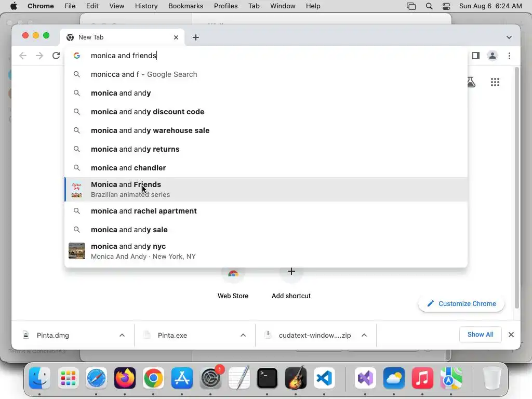Open Finder from the dock
The width and height of the screenshot is (532, 399).
[x=39, y=378]
